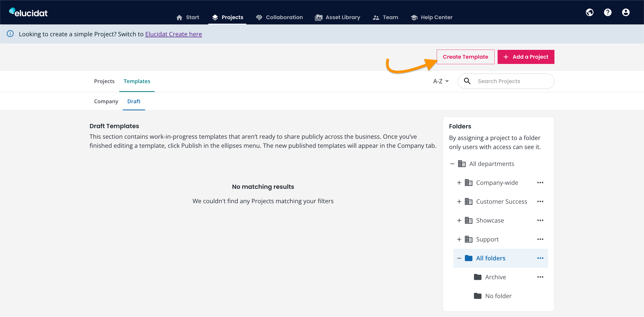Follow the Elucidat Create here link
The image size is (644, 317).
174,34
